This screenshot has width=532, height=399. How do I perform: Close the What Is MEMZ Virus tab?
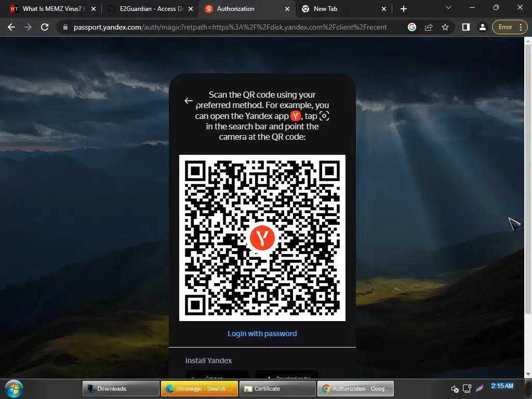pyautogui.click(x=94, y=9)
